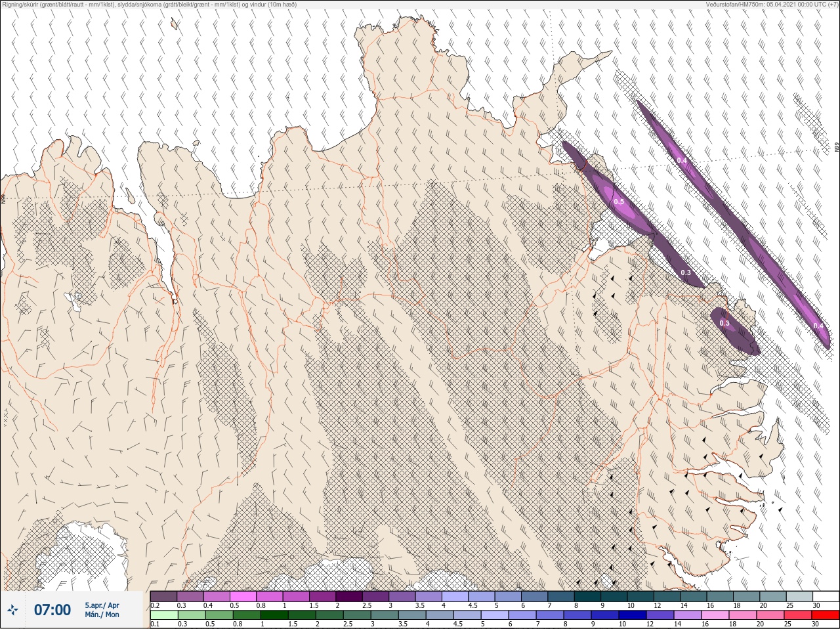Select the white 30 swatch on snow scale
The image size is (840, 629).
tap(826, 596)
